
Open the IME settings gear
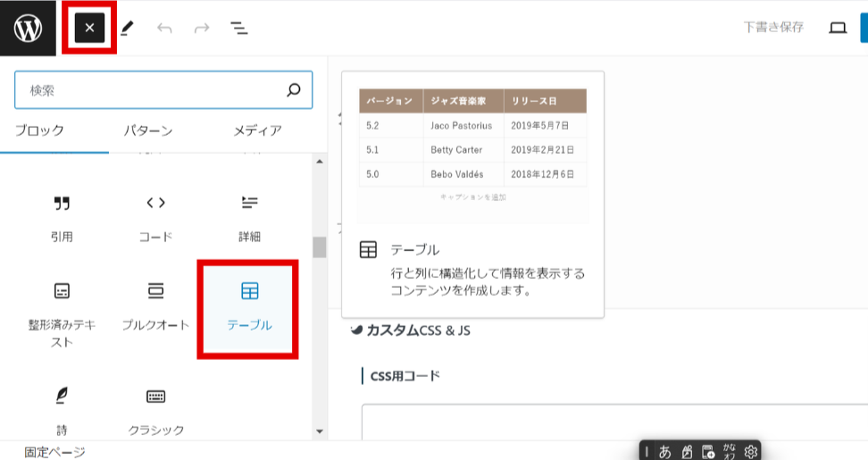(751, 452)
